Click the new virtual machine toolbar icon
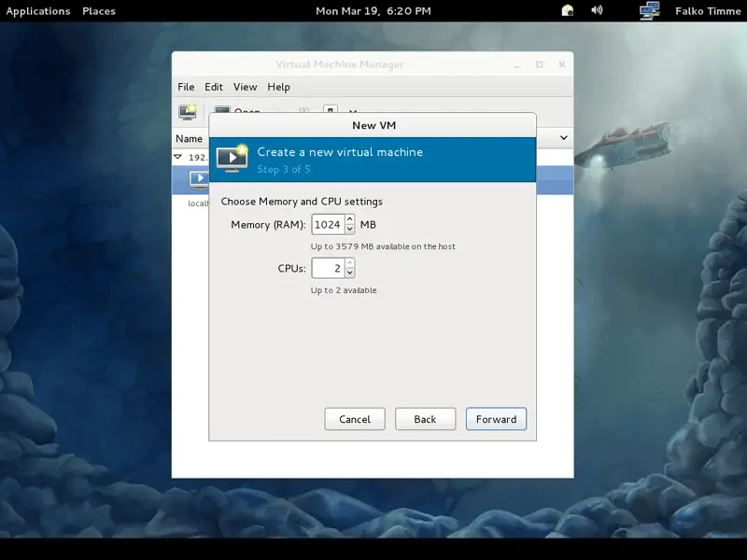Screen dimensions: 747x560 [x=188, y=112]
